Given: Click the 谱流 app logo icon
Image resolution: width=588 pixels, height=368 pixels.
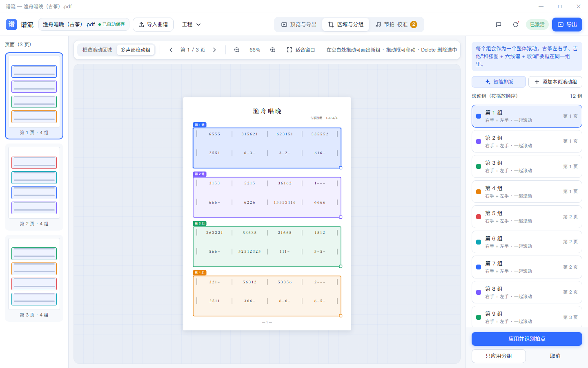Looking at the screenshot, I should click(x=11, y=25).
